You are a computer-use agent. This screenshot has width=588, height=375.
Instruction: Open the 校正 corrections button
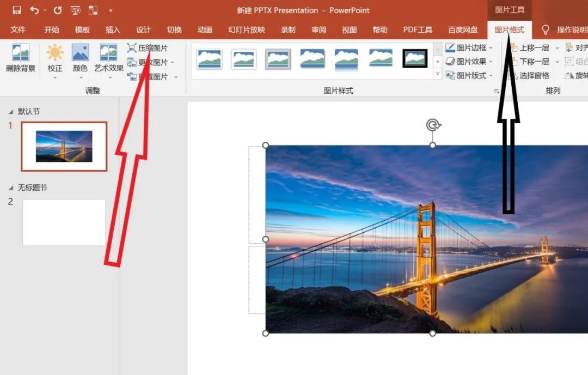[55, 61]
